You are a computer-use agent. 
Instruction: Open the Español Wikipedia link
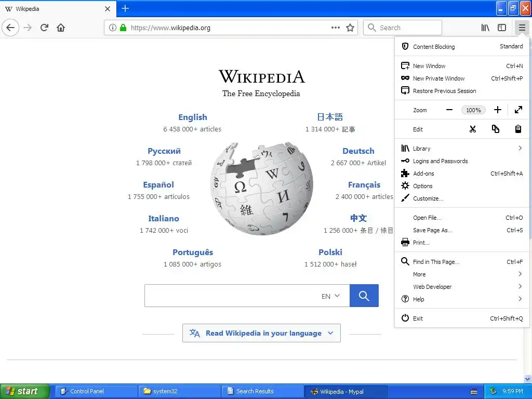point(158,184)
